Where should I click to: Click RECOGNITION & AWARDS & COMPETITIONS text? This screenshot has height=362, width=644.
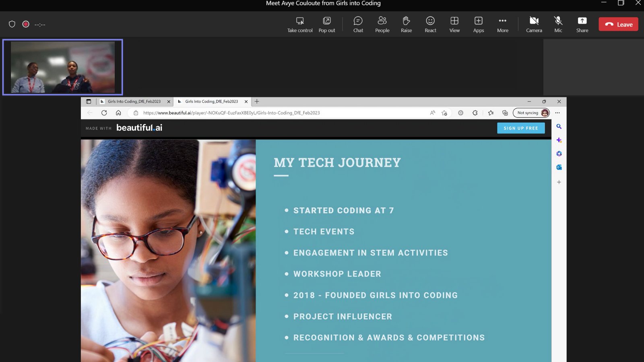coord(389,337)
